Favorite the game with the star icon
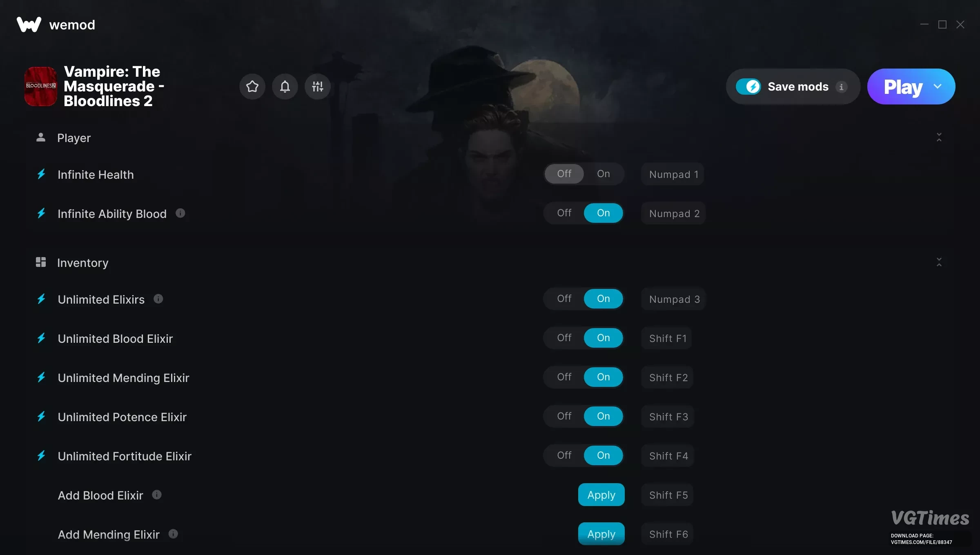980x555 pixels. pos(252,87)
